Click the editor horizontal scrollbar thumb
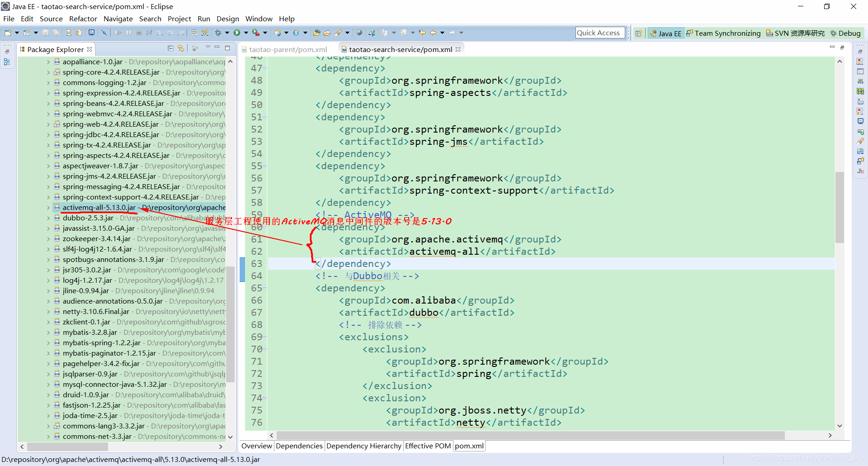Image resolution: width=868 pixels, height=466 pixels. click(530, 435)
